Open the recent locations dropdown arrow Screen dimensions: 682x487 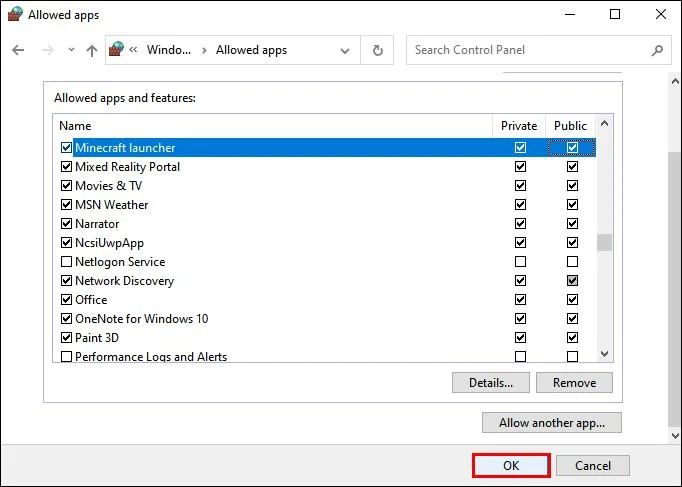[x=71, y=50]
